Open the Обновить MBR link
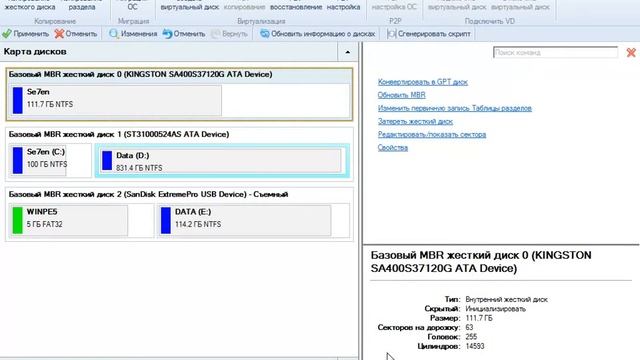This screenshot has width=640, height=360. 402,95
